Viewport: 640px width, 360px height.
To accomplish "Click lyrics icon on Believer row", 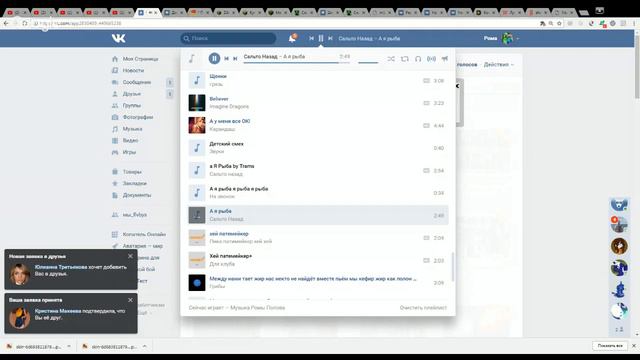I will click(426, 103).
